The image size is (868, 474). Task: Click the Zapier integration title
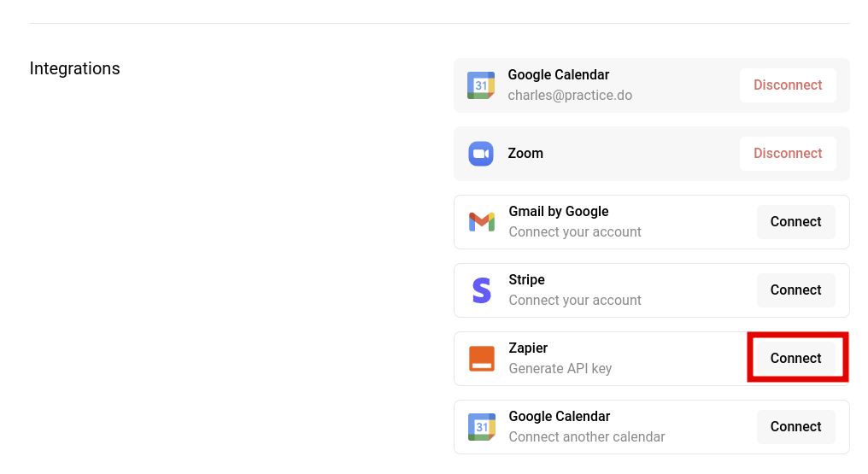point(528,348)
